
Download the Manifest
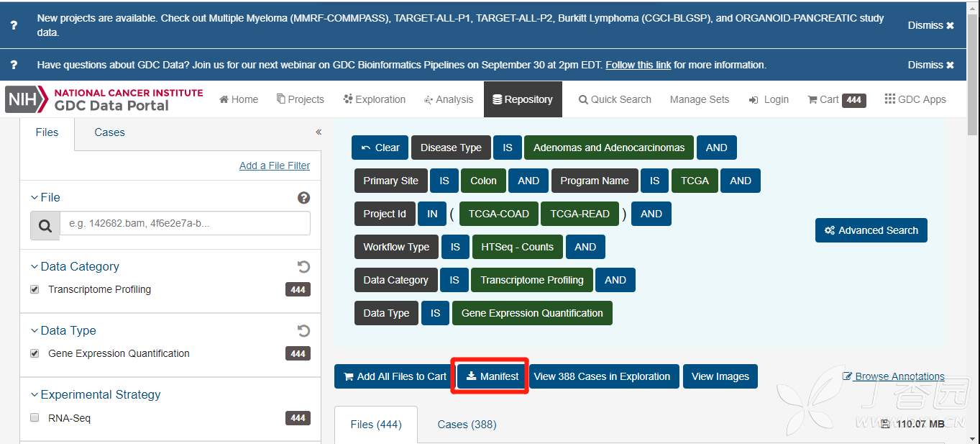pyautogui.click(x=492, y=376)
